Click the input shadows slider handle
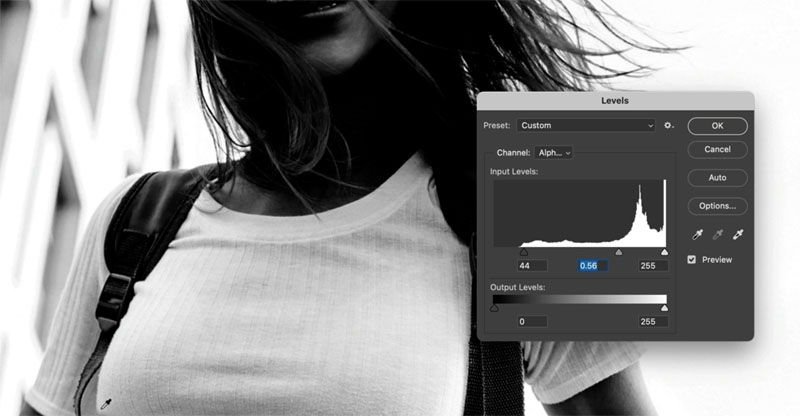Viewport: 800px width, 416px height. [x=524, y=253]
